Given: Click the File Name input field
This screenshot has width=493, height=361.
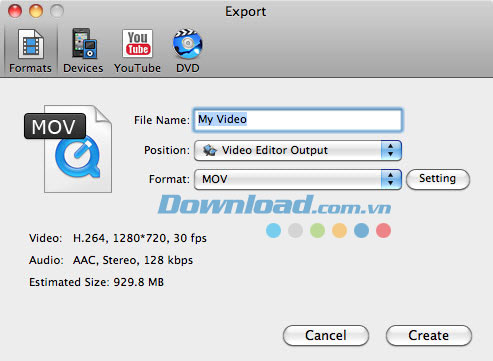Looking at the screenshot, I should [x=298, y=120].
